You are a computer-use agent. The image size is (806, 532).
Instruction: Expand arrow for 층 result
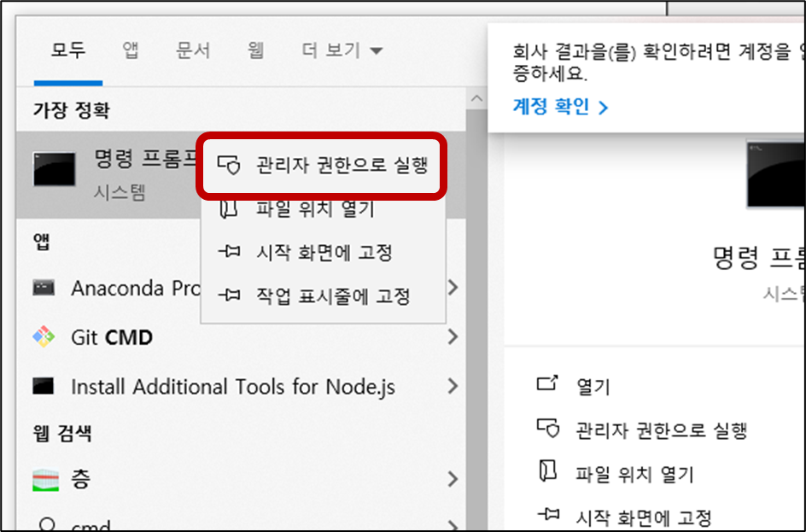[x=453, y=478]
